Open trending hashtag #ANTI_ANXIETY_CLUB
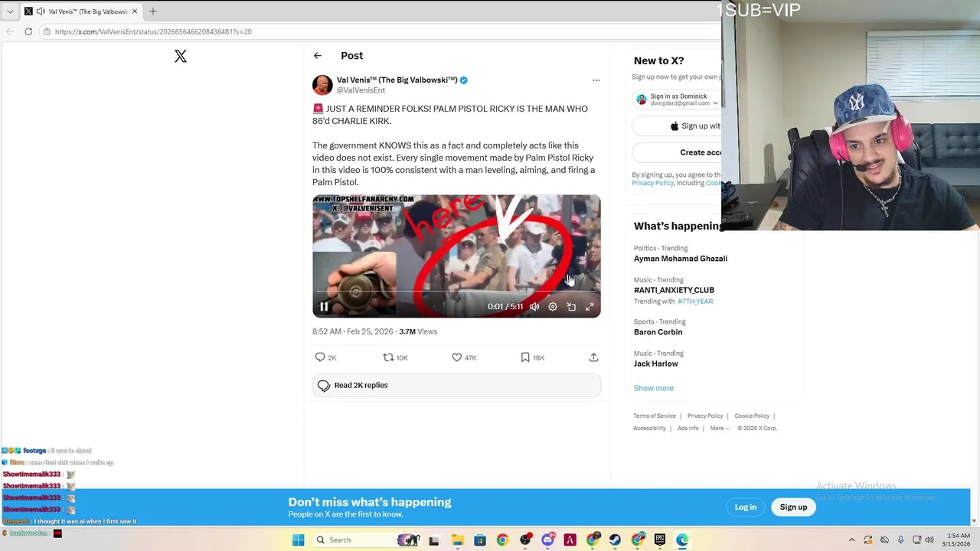This screenshot has height=551, width=980. pyautogui.click(x=674, y=290)
